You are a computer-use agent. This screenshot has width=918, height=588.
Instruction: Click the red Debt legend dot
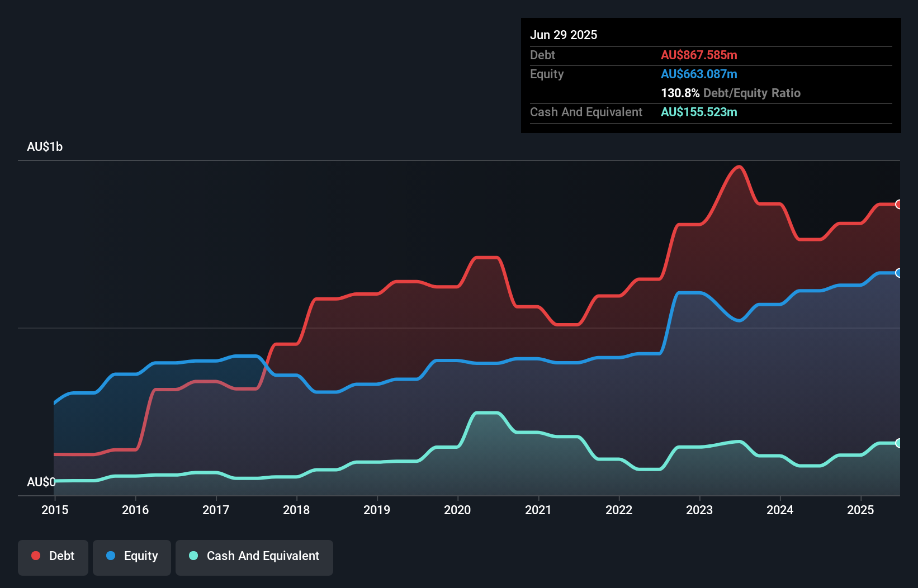click(35, 556)
